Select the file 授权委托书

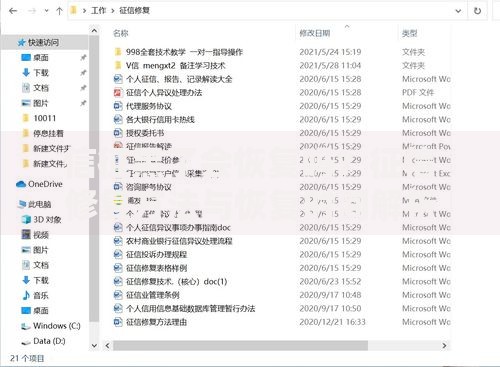pos(145,133)
